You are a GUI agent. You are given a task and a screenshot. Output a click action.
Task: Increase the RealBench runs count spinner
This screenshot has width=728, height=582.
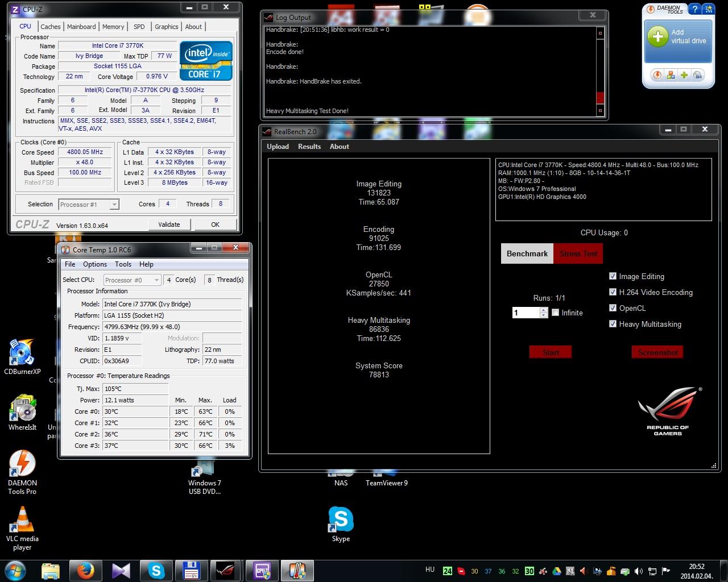click(x=544, y=310)
